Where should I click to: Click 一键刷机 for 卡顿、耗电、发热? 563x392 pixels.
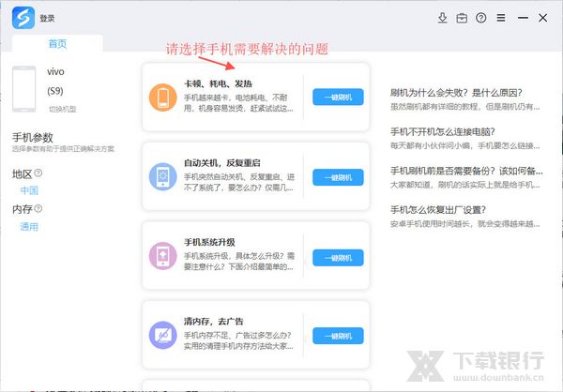coord(337,97)
